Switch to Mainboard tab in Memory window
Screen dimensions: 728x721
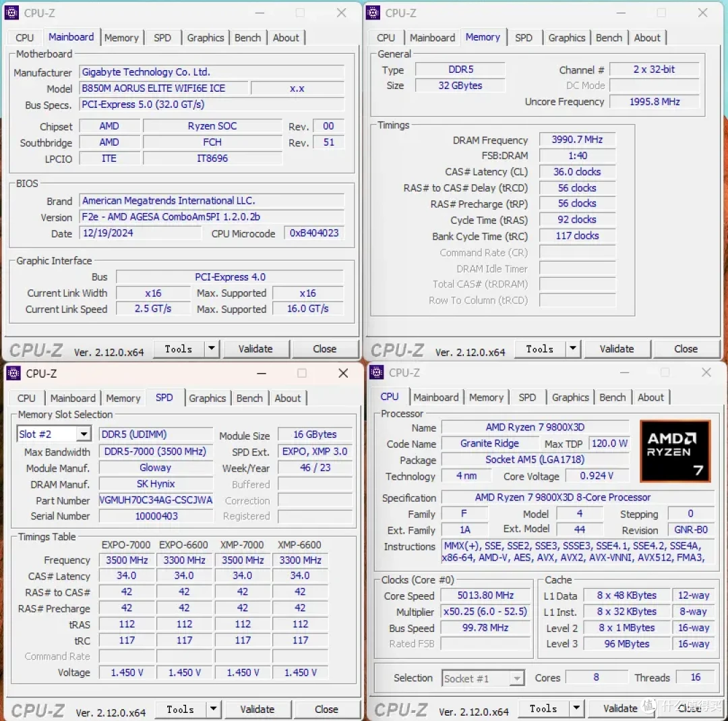432,38
